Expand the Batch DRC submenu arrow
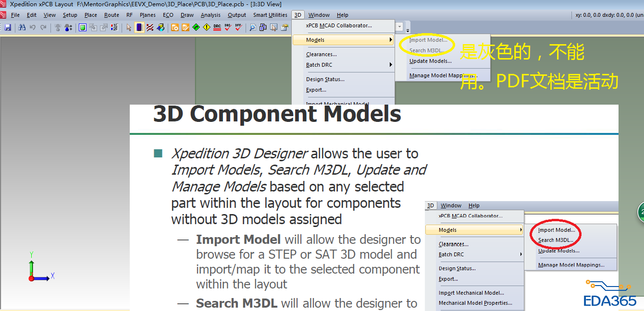The height and width of the screenshot is (311, 644). pyautogui.click(x=391, y=65)
